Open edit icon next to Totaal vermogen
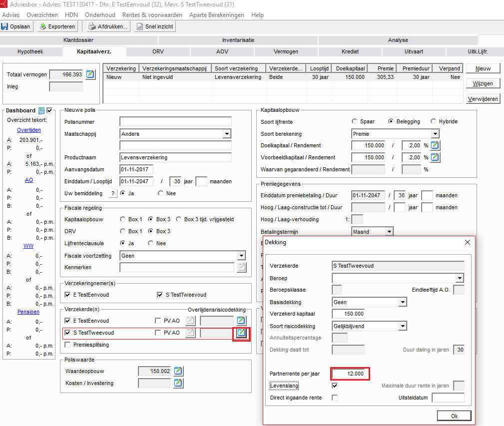Image resolution: width=504 pixels, height=426 pixels. coord(90,74)
